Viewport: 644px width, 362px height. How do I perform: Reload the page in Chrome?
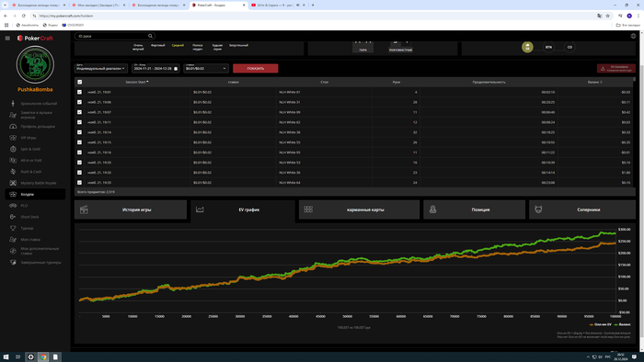point(23,16)
